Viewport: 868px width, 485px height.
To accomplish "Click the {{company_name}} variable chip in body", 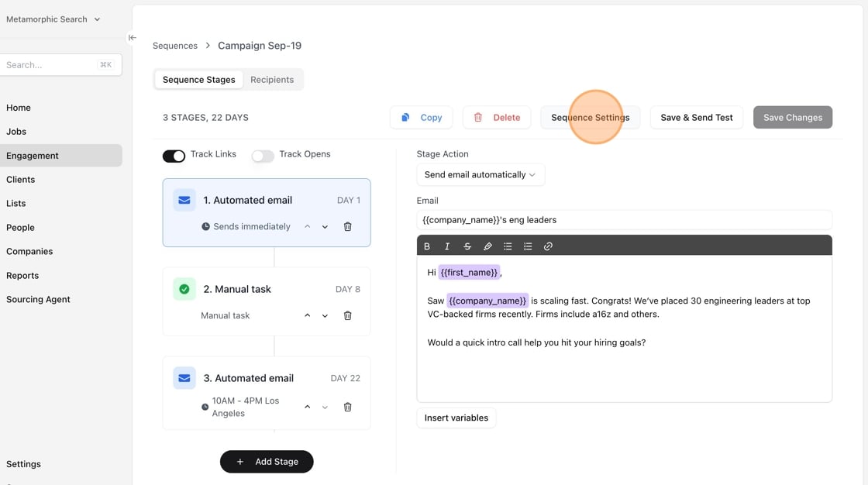I will click(x=487, y=301).
